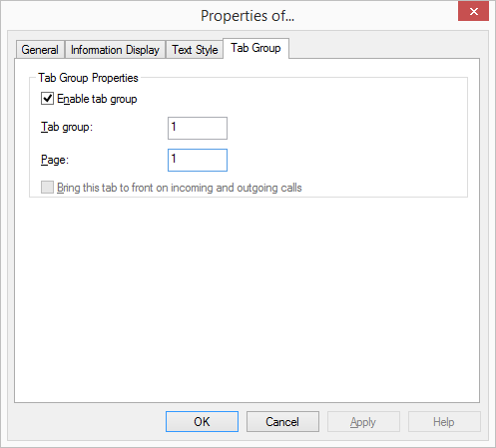The image size is (496, 448).
Task: Uncheck the Enable tab group checkbox
Action: 47,99
